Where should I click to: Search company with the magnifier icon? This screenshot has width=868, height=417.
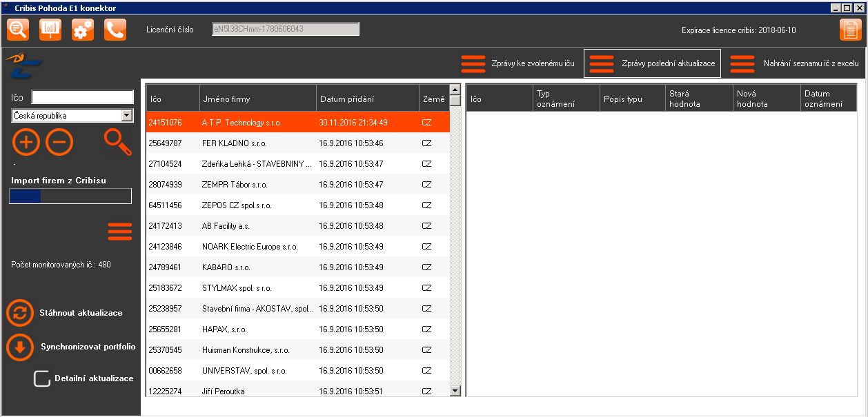coord(117,142)
